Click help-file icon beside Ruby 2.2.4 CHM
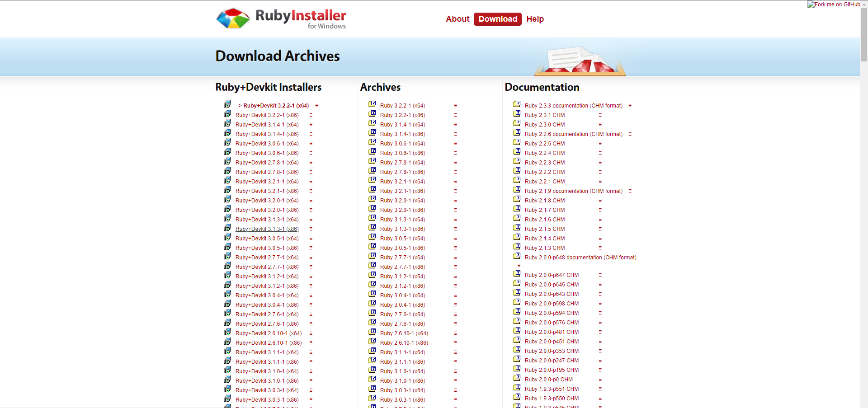 coord(517,151)
